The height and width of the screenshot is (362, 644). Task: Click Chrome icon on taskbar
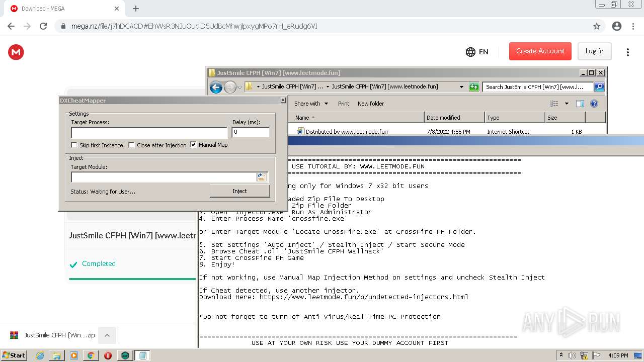click(x=91, y=355)
